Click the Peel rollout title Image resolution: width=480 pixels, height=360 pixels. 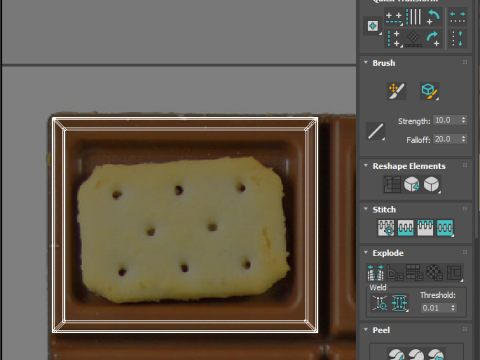(x=381, y=330)
